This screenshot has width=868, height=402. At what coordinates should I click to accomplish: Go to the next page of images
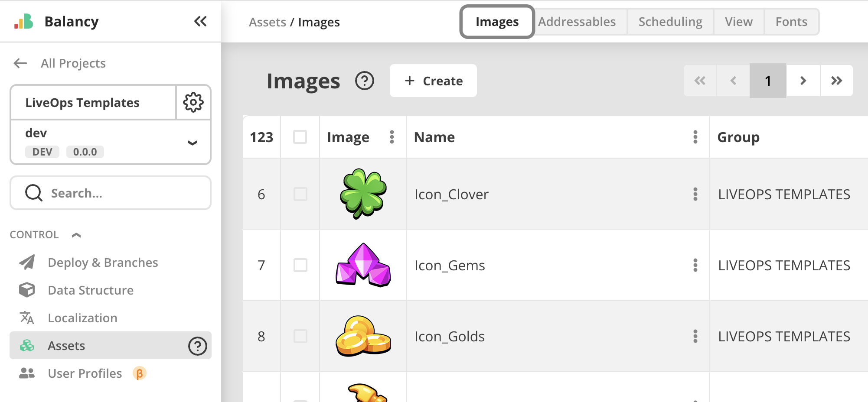[803, 81]
